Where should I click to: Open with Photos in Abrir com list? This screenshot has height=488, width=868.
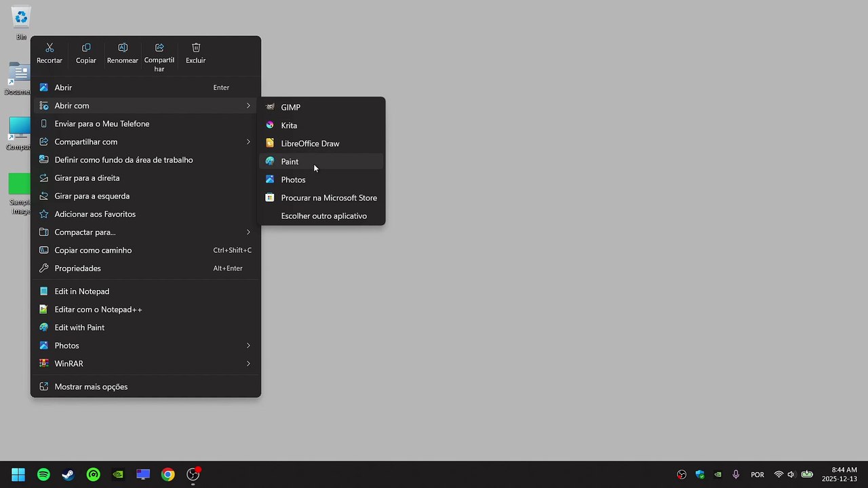[322, 180]
